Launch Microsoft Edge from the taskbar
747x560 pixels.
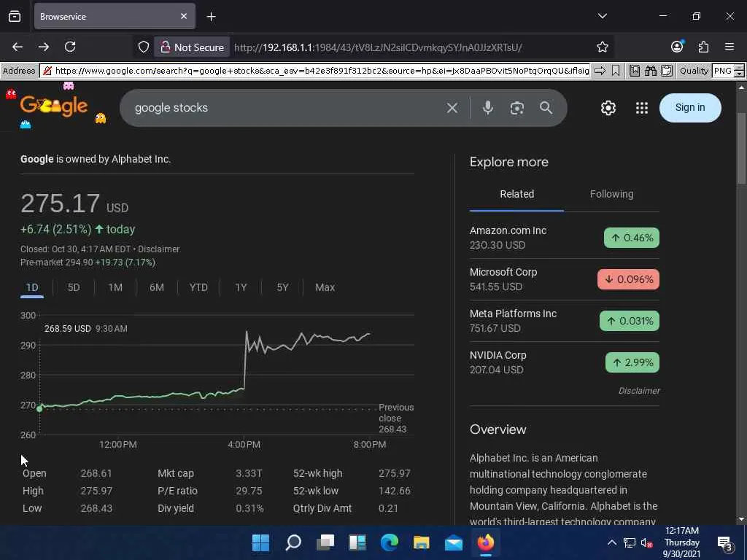(390, 542)
